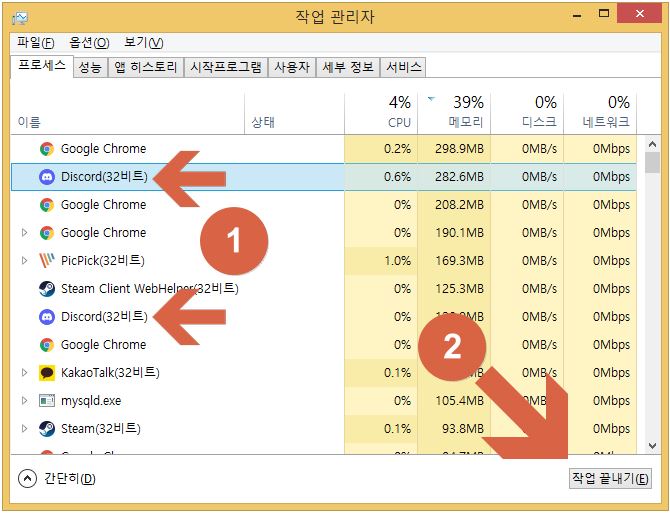670x514 pixels.
Task: Click the 1.0% CPU value for PicPick
Action: pyautogui.click(x=397, y=261)
